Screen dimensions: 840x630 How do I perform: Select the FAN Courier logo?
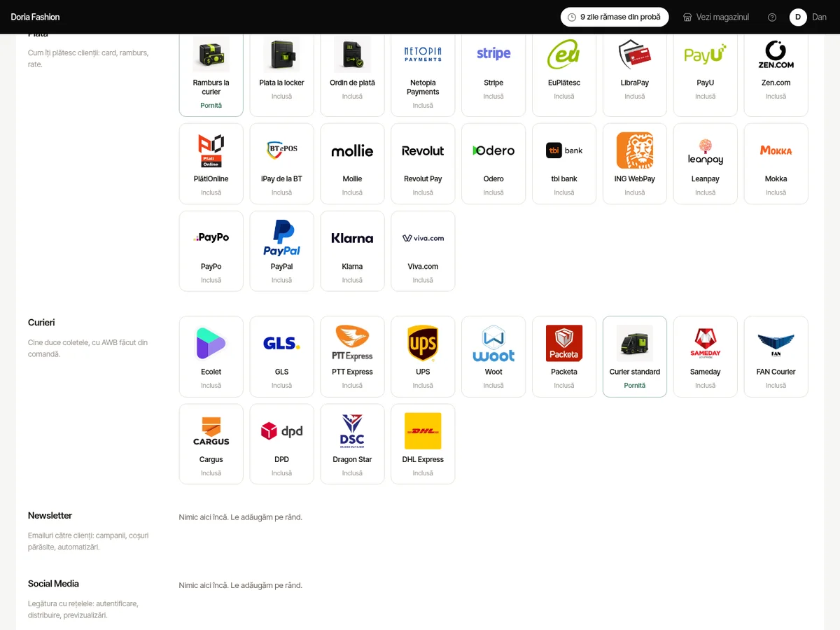776,344
